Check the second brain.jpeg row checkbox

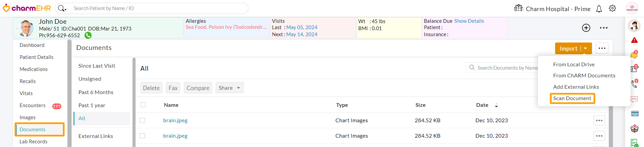pyautogui.click(x=143, y=136)
